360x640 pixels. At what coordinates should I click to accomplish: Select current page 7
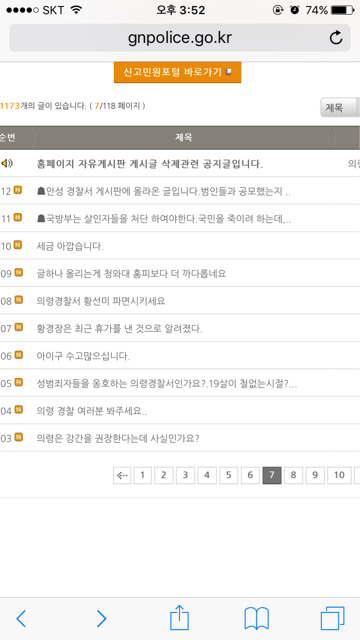(x=272, y=475)
